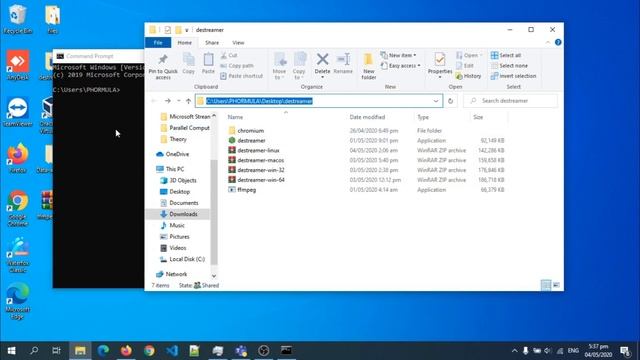640x360 pixels.
Task: Switch to the View ribbon tab
Action: 238,42
